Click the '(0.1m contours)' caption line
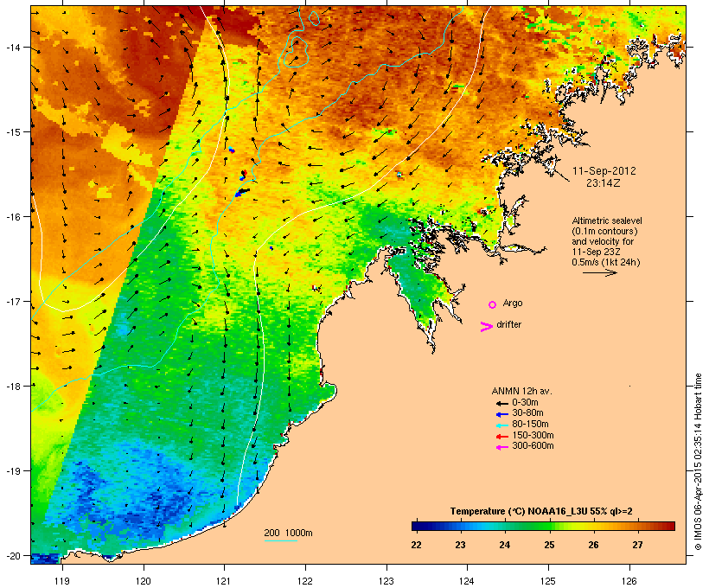The height and width of the screenshot is (588, 709). coord(605,231)
